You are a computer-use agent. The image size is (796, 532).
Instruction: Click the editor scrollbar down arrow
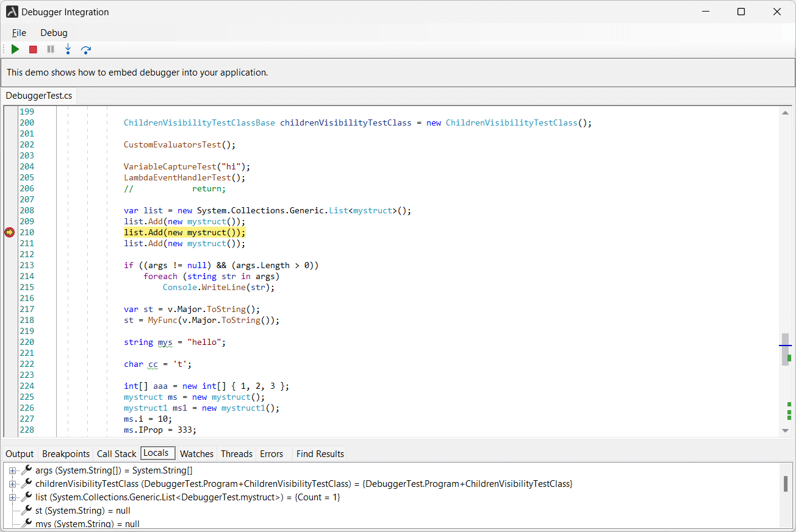pyautogui.click(x=785, y=431)
